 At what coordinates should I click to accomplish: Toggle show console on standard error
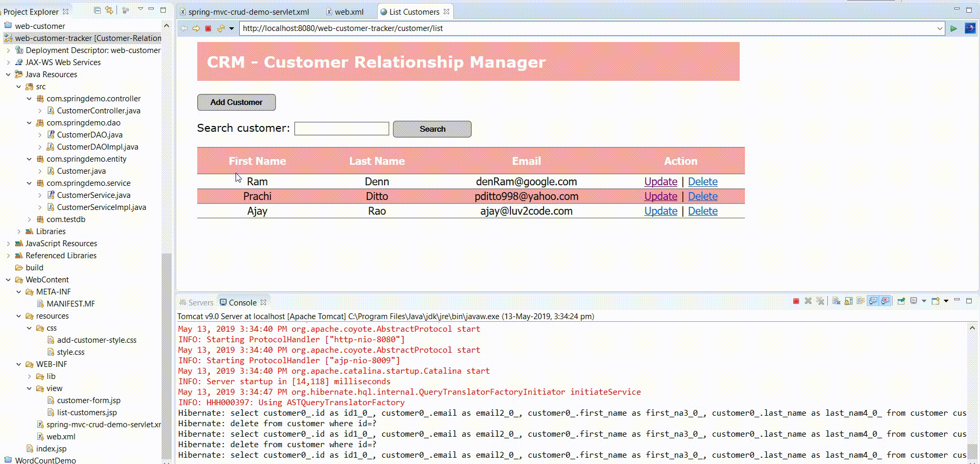click(x=885, y=301)
